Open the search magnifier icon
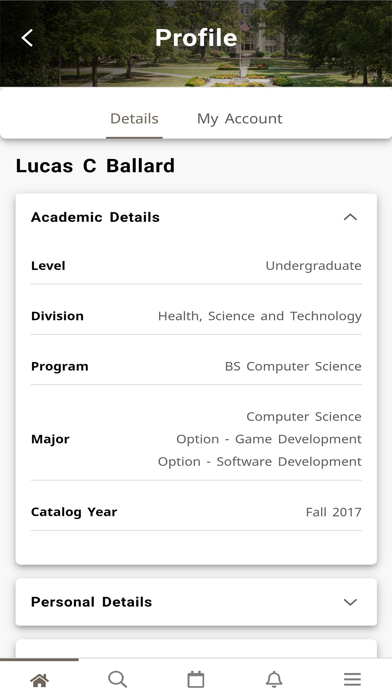Viewport: 392px width, 696px height. point(118,680)
